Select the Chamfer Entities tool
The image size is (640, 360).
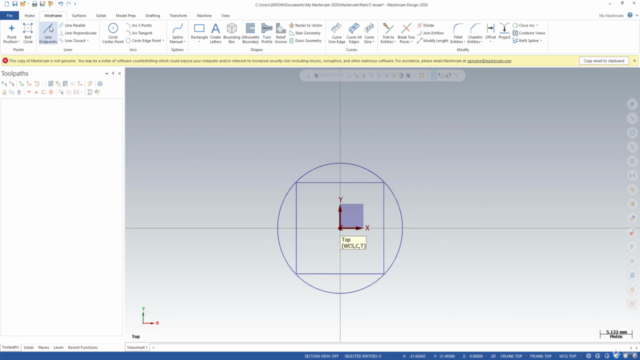(x=475, y=33)
